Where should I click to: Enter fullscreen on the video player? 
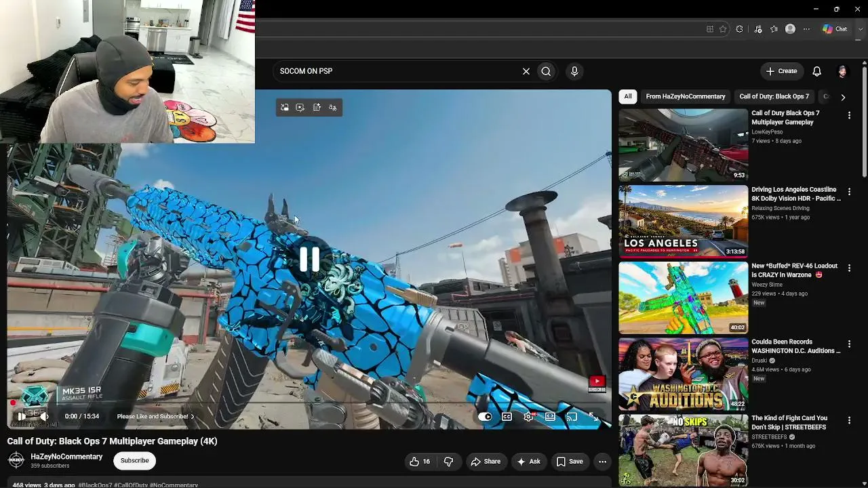point(594,416)
